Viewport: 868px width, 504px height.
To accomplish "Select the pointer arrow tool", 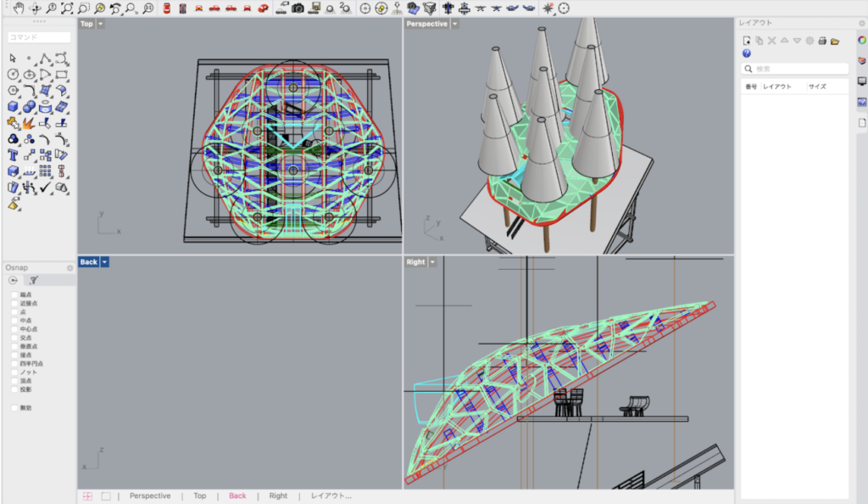I will coord(14,58).
